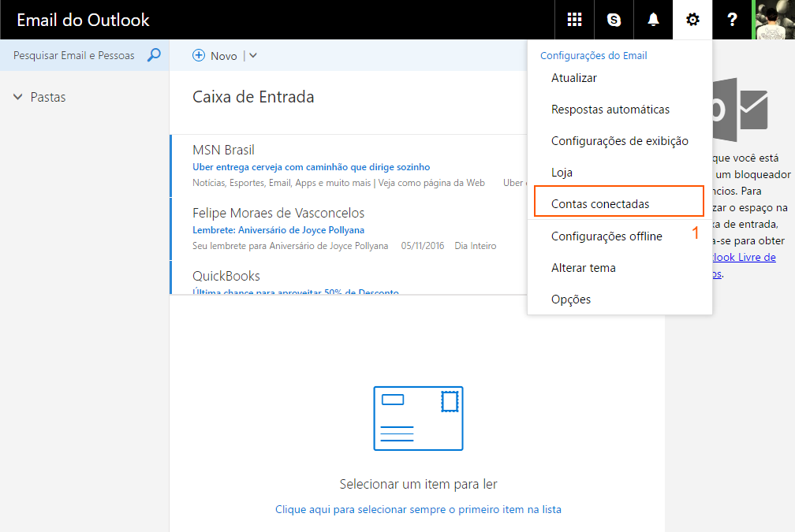The image size is (795, 532).
Task: Click the Novo button label
Action: coord(224,56)
